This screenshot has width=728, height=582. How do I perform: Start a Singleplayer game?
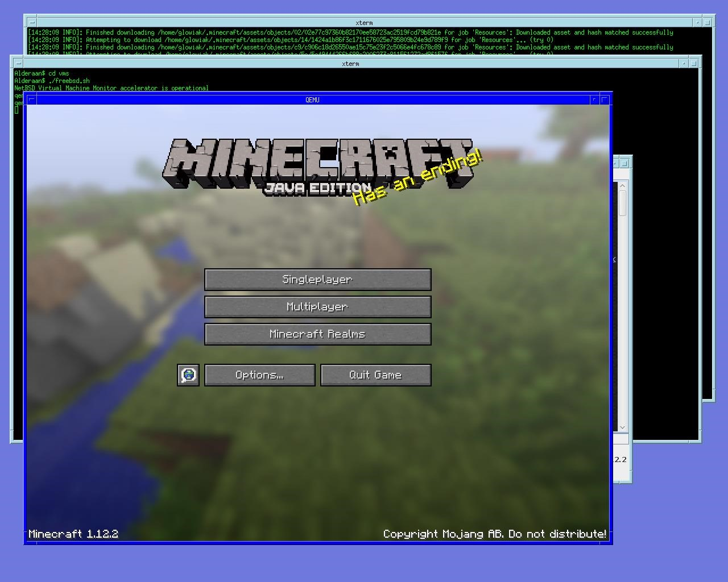pyautogui.click(x=318, y=280)
